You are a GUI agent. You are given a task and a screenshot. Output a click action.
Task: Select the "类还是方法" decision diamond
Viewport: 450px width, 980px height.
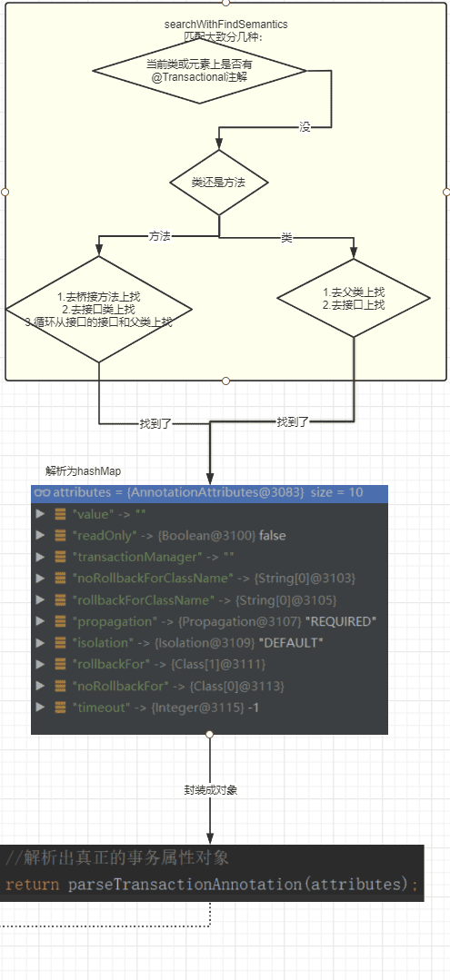click(x=219, y=183)
